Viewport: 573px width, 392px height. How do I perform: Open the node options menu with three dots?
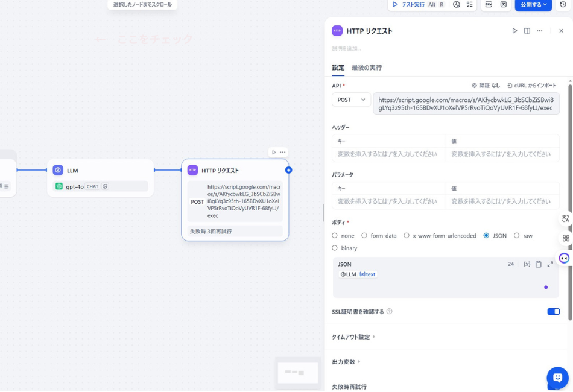(540, 30)
